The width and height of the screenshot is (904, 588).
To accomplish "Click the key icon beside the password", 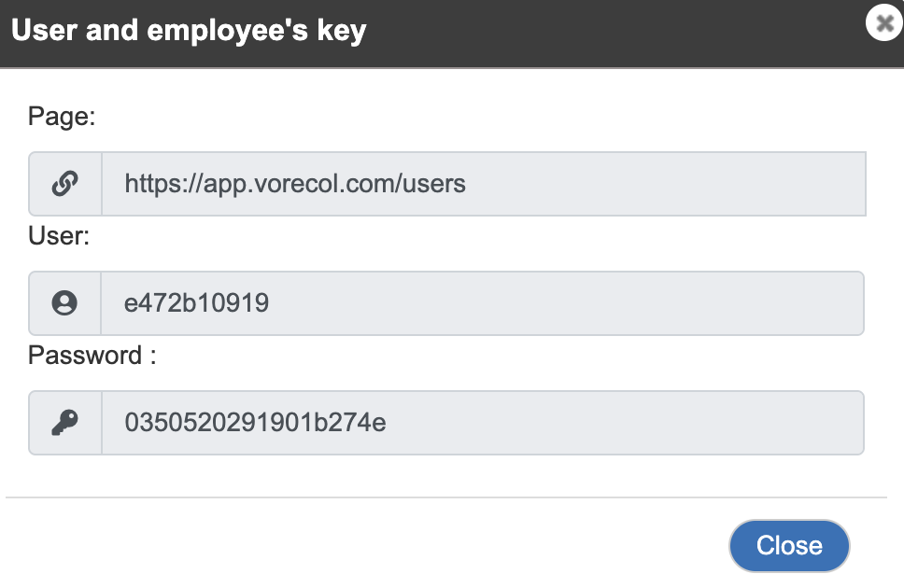I will click(64, 423).
